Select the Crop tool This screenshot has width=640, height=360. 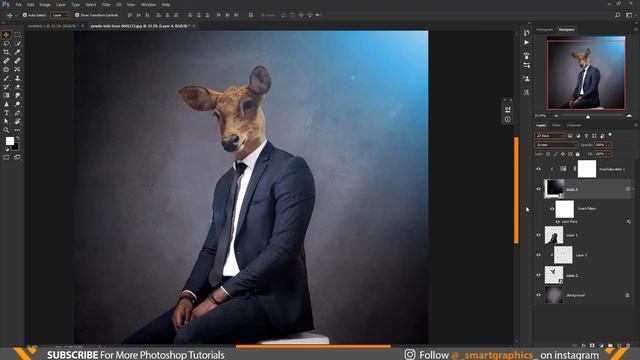pos(6,52)
